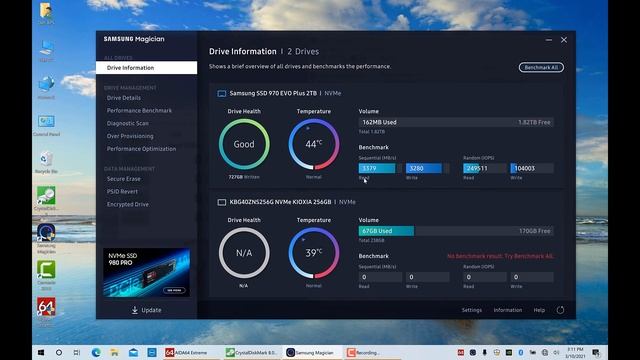Click the Update button
The image size is (640, 360).
147,310
